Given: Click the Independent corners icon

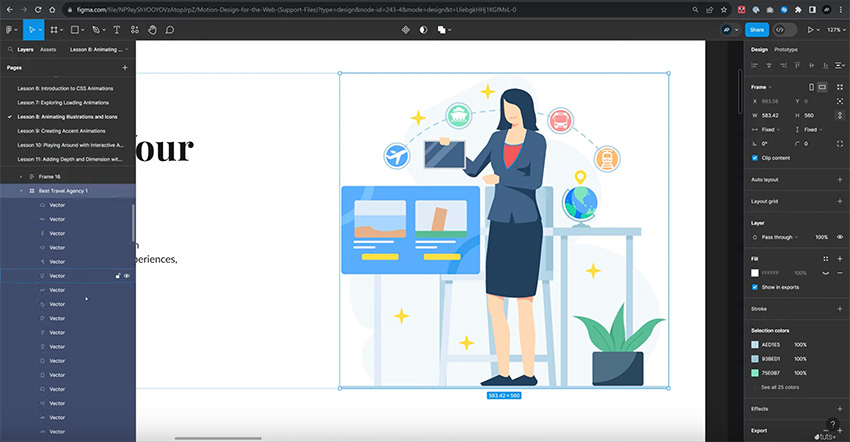Looking at the screenshot, I should click(x=840, y=144).
